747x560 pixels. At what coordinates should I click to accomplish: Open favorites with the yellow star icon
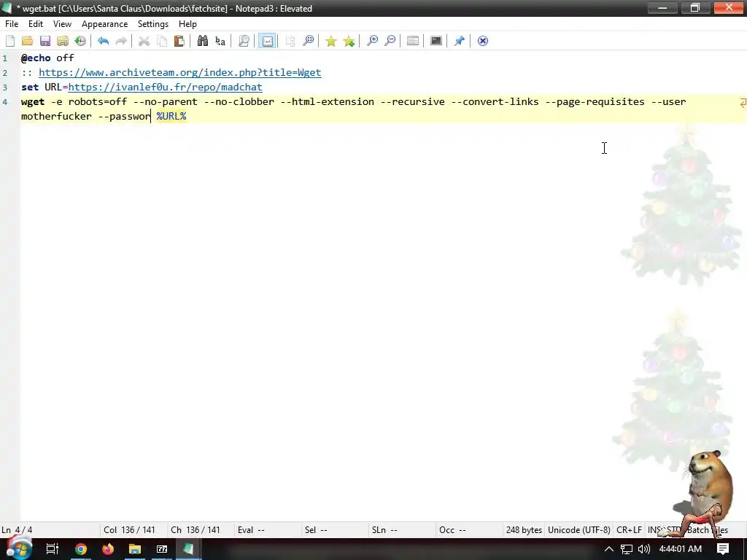pos(330,41)
